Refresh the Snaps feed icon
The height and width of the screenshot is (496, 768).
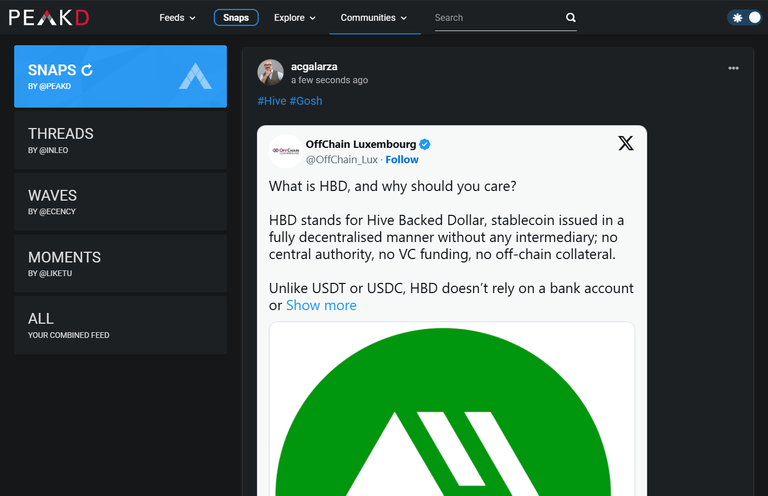coord(87,71)
